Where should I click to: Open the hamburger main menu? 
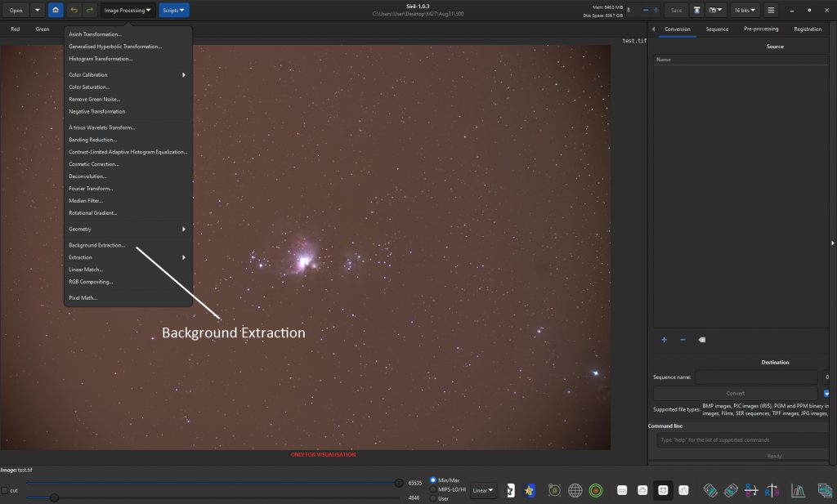tap(770, 11)
